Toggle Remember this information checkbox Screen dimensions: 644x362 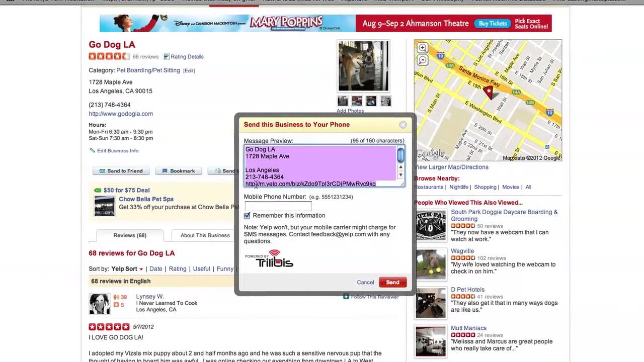247,216
